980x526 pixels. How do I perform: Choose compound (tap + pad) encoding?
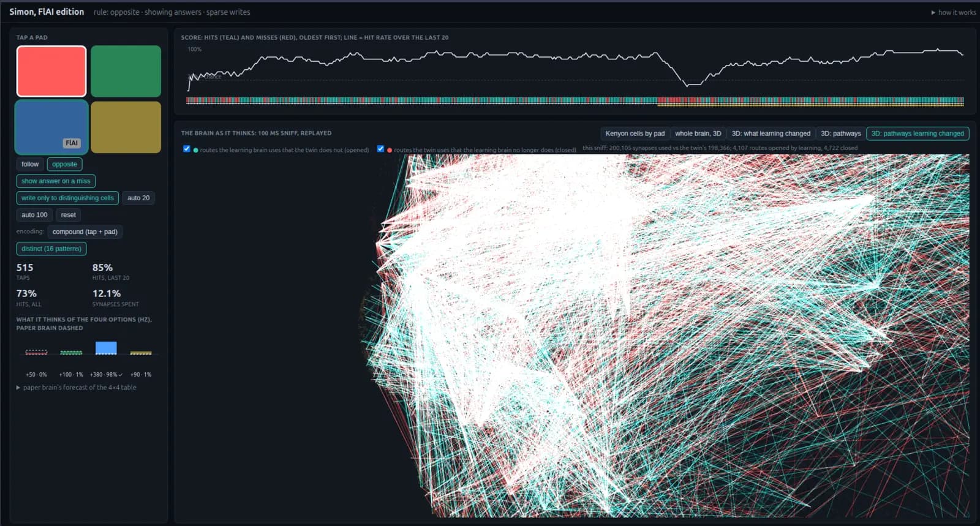(85, 232)
